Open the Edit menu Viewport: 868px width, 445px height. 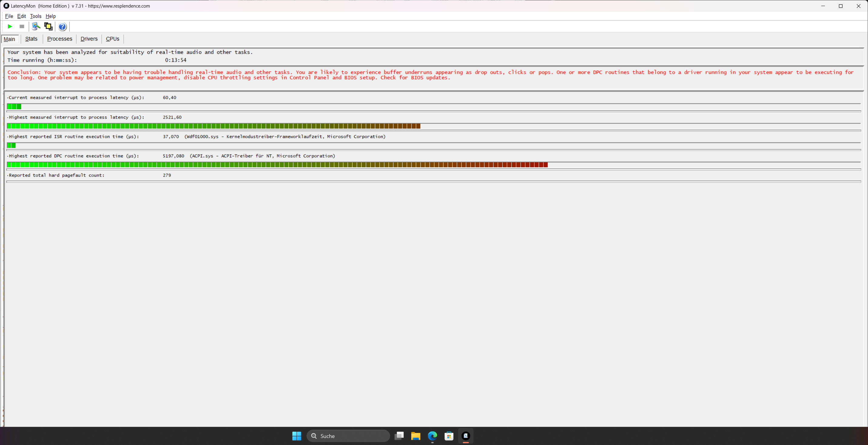[21, 16]
